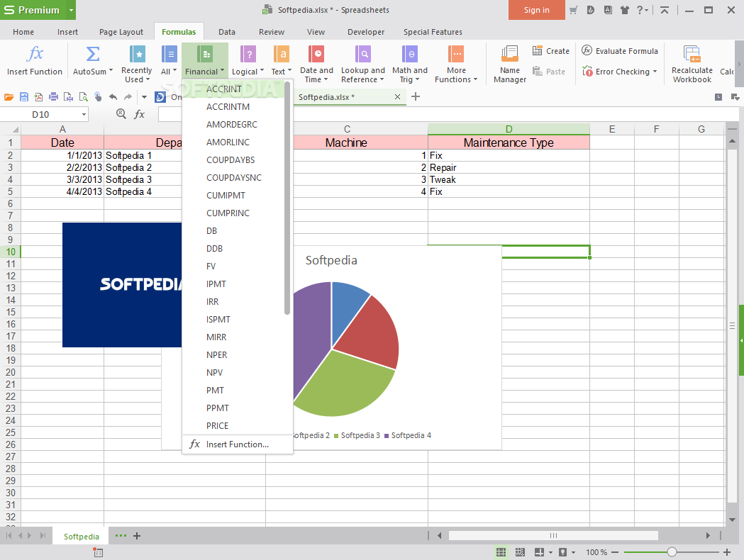Open the help question mark dropdown
This screenshot has width=744, height=560.
[x=643, y=10]
